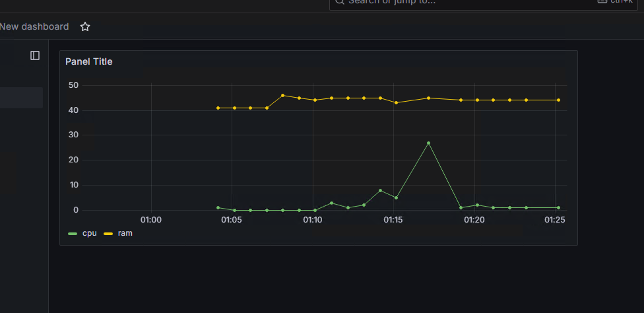Open the Panel Title header menu
The image size is (644, 313).
(x=89, y=61)
